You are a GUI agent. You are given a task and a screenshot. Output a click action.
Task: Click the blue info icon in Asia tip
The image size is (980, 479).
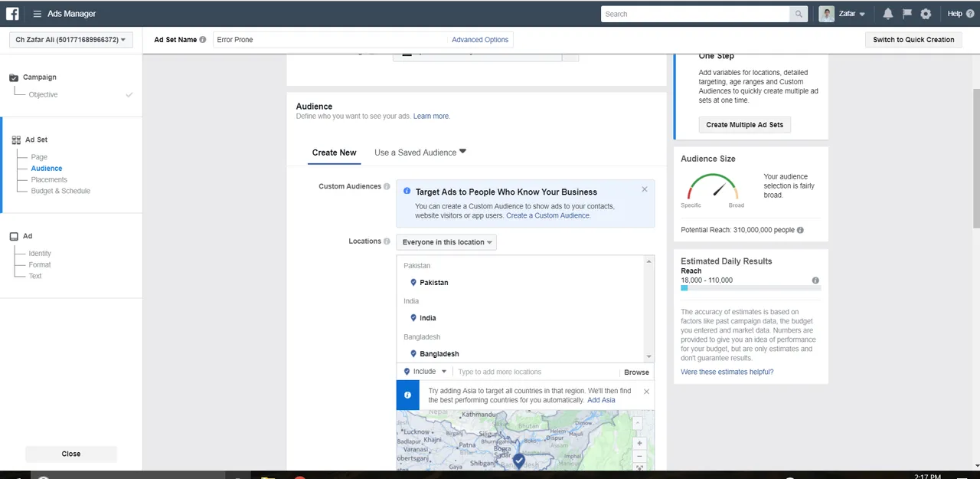407,395
